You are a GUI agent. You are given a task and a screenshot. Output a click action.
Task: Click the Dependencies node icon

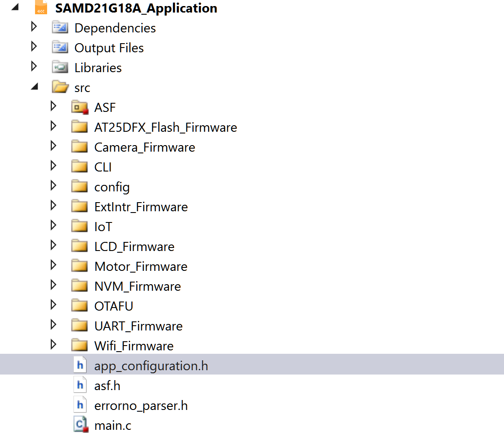pos(60,28)
